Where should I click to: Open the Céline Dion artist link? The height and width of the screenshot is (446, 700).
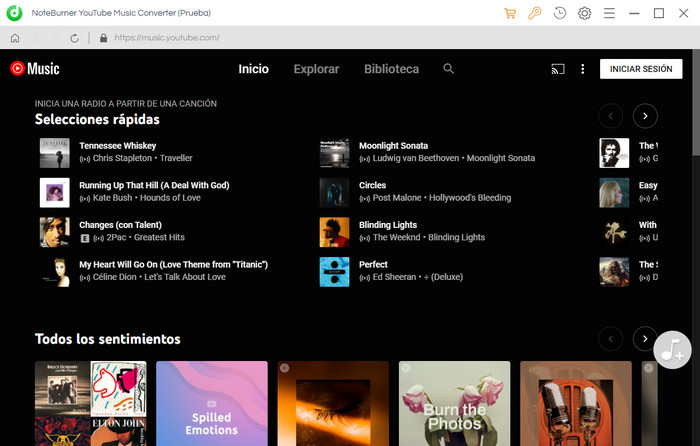coord(115,277)
